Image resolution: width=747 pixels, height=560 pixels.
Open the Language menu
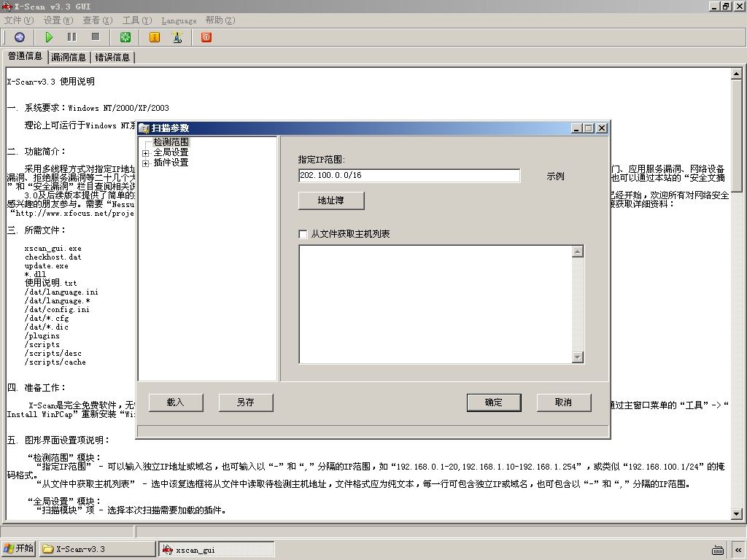coord(179,20)
